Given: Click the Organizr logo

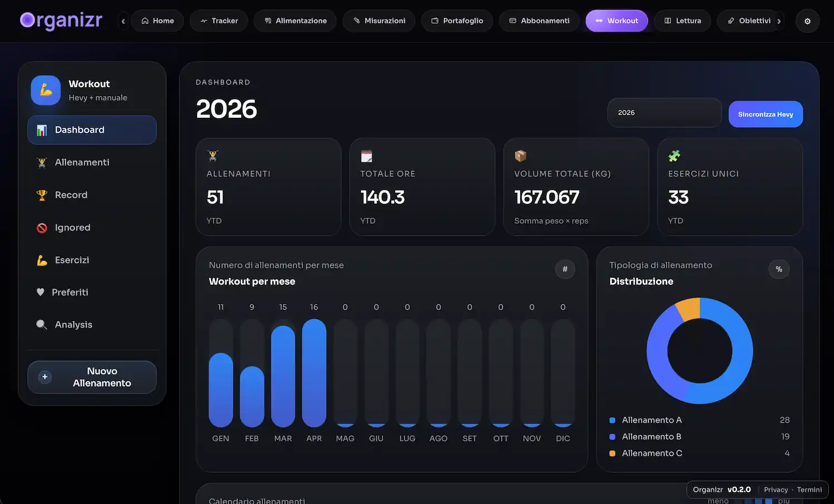Looking at the screenshot, I should (x=61, y=21).
